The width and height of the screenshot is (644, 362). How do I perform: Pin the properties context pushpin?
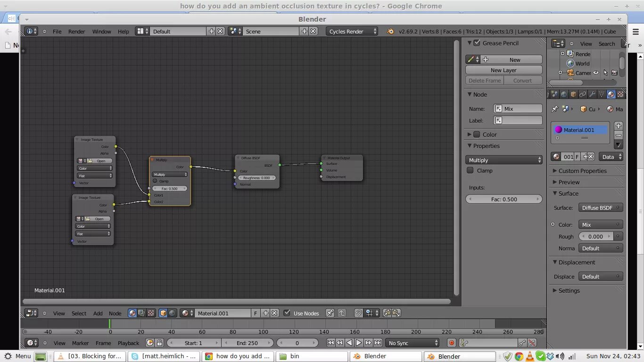pyautogui.click(x=555, y=109)
